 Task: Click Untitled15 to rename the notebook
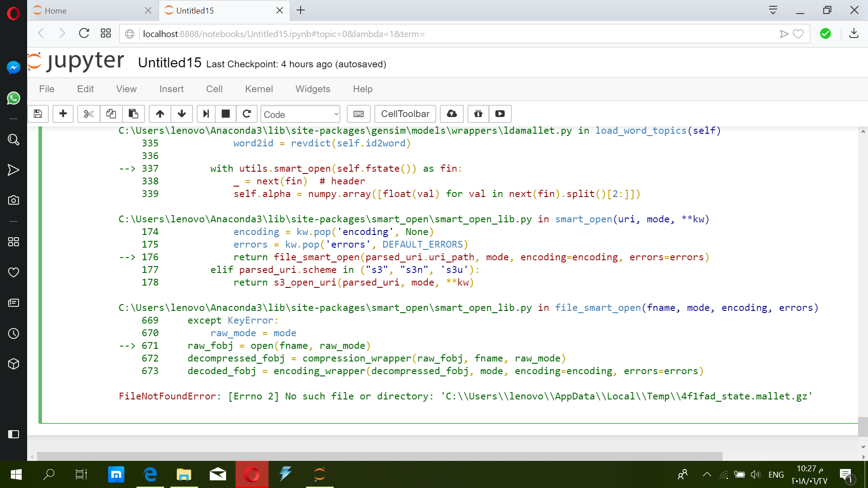(x=170, y=63)
